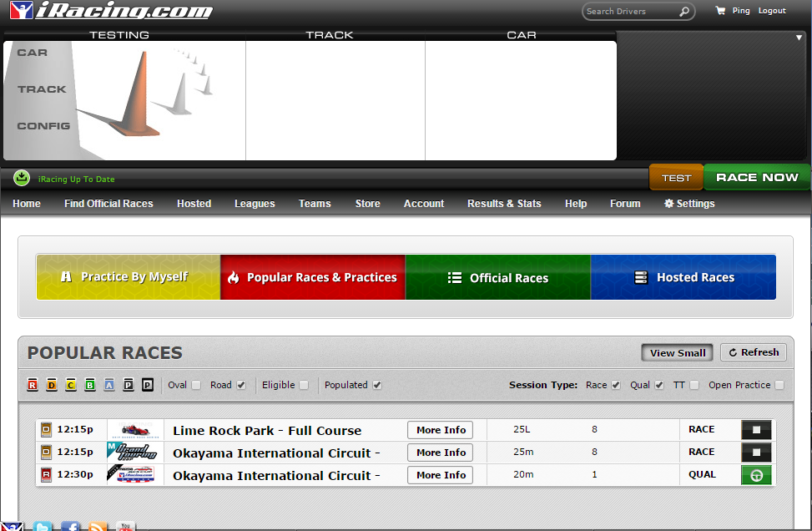812x531 pixels.
Task: Click the Grand Touring Cup series logo
Action: (x=135, y=453)
